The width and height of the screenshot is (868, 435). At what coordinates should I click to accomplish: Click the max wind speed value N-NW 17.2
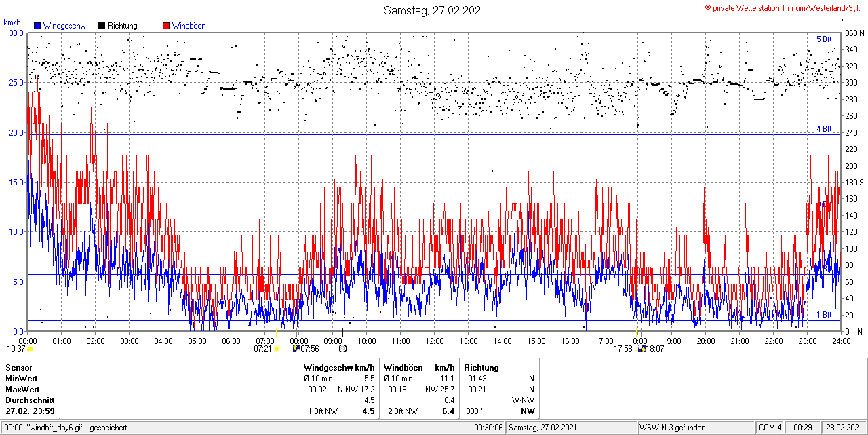356,390
